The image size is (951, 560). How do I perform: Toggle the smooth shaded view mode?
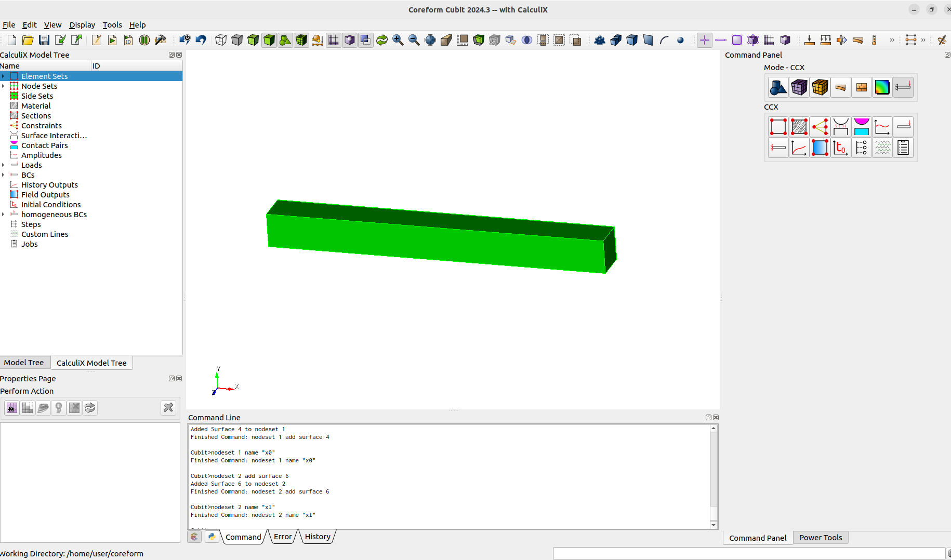click(269, 40)
